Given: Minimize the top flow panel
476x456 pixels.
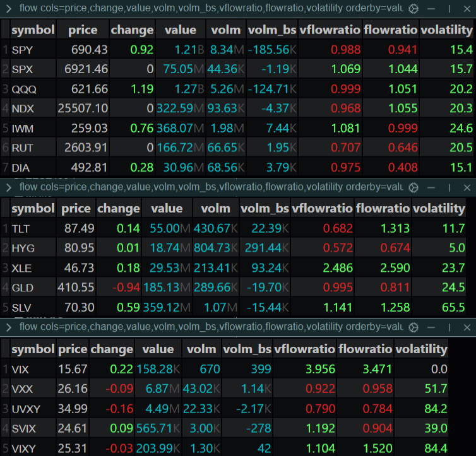Looking at the screenshot, I should pyautogui.click(x=431, y=9).
